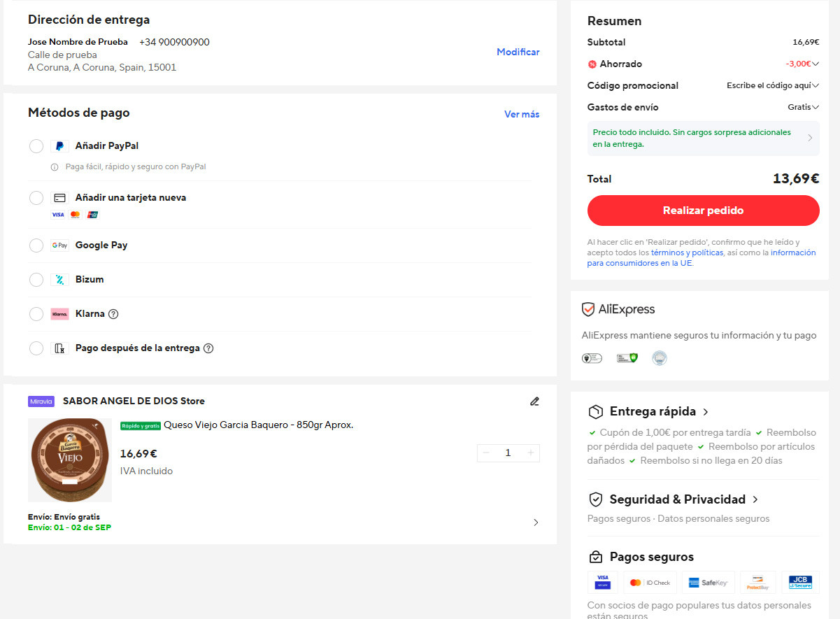Select the Añadir PayPal radio button
The height and width of the screenshot is (619, 840).
(36, 146)
